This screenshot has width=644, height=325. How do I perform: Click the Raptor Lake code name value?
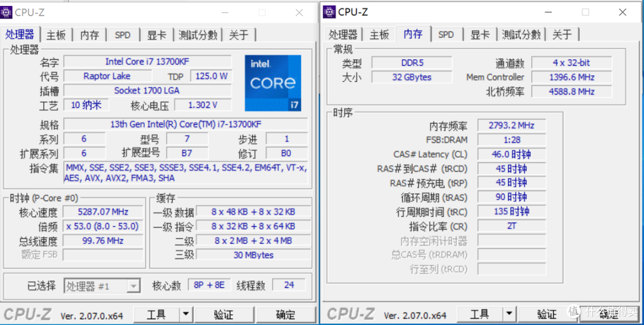(x=107, y=76)
